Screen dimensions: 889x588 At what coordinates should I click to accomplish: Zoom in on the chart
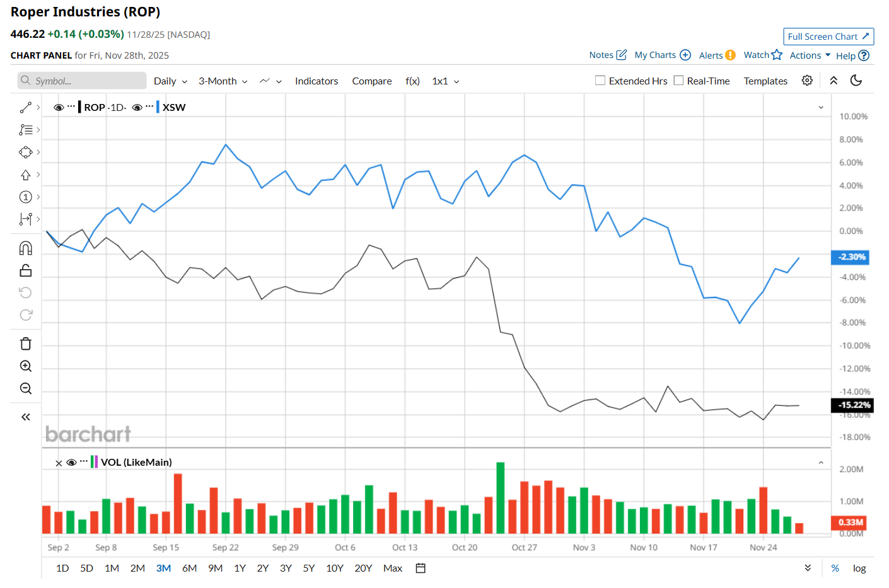tap(26, 366)
